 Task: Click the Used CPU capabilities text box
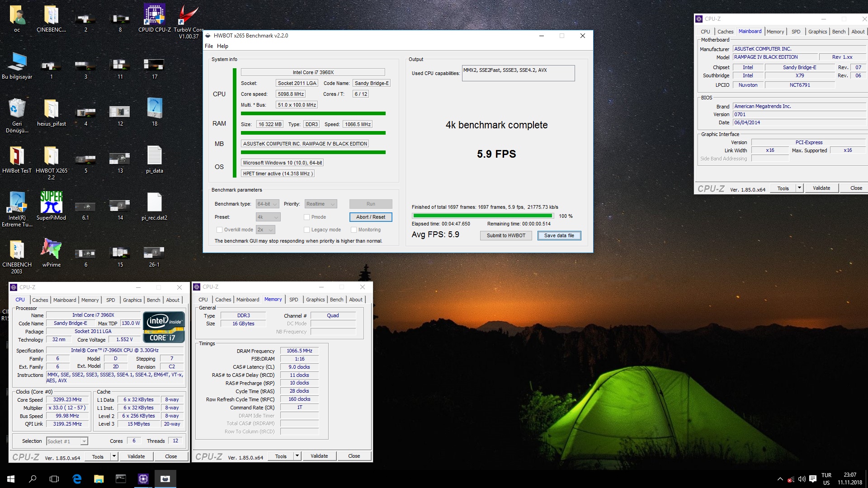518,73
